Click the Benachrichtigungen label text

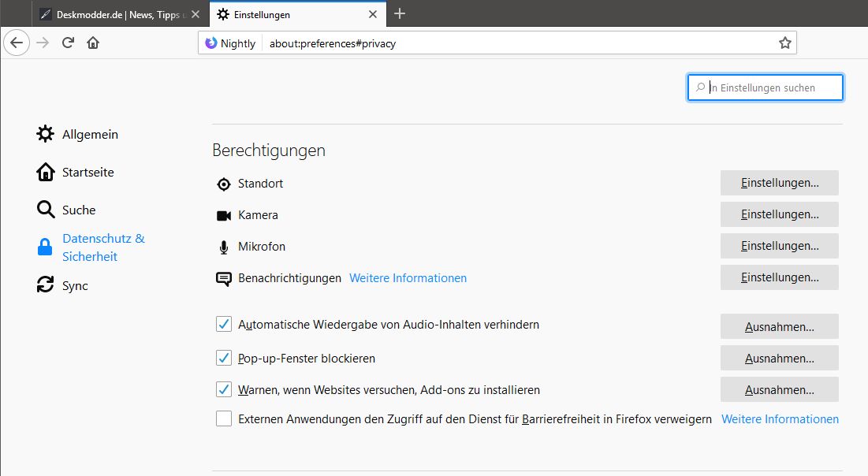(x=289, y=278)
